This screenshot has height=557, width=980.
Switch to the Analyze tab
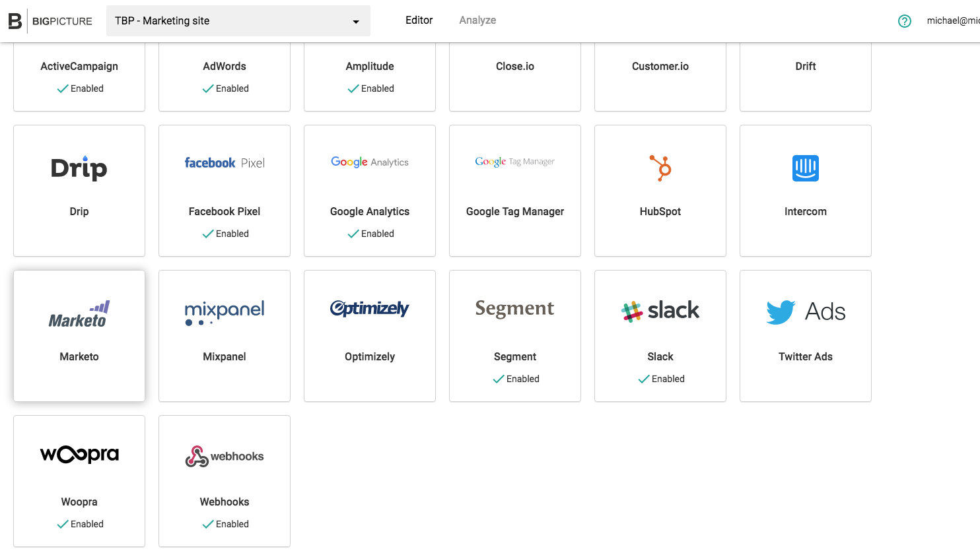coord(477,20)
